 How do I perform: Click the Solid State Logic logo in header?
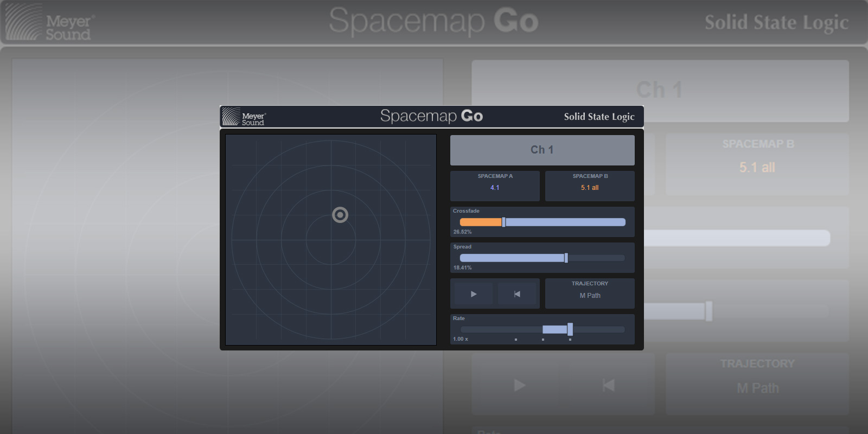[599, 117]
